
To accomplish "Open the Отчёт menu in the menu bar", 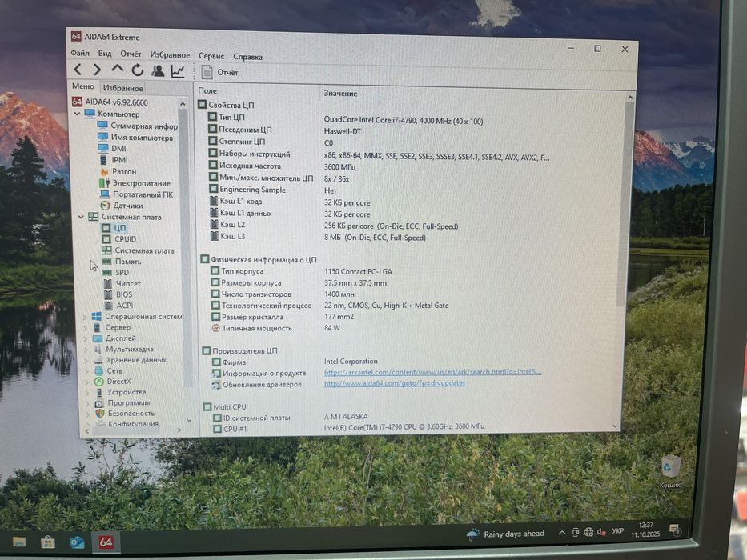I will 131,54.
